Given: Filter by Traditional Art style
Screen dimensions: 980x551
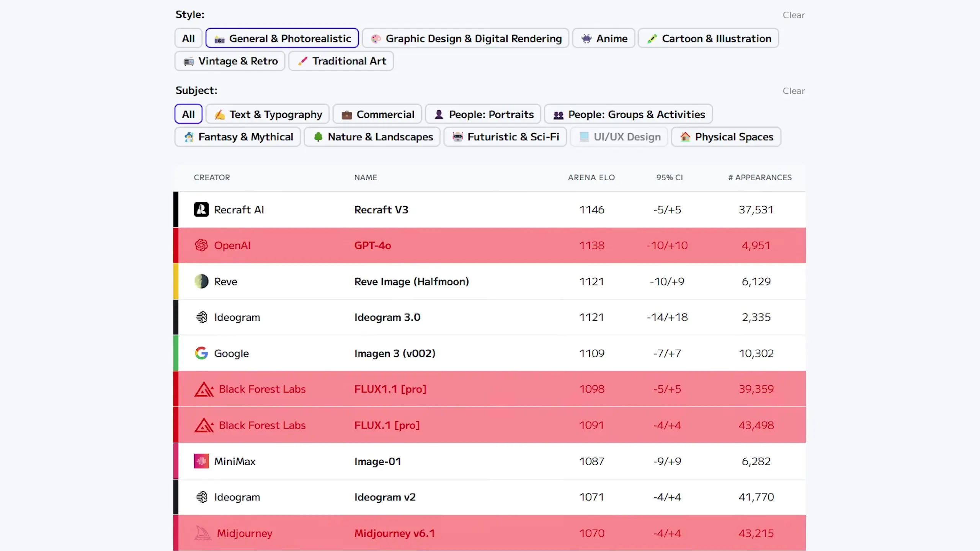Looking at the screenshot, I should click(x=341, y=61).
